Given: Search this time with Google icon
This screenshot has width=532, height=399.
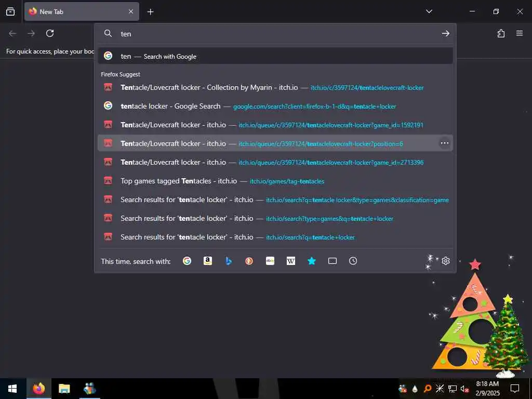Looking at the screenshot, I should 187,261.
